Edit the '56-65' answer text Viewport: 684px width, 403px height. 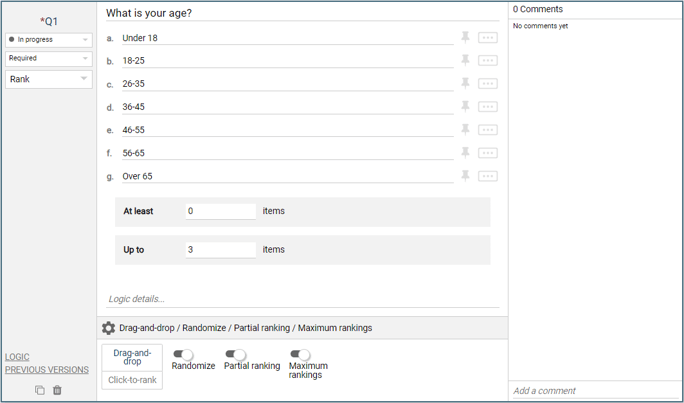(288, 153)
